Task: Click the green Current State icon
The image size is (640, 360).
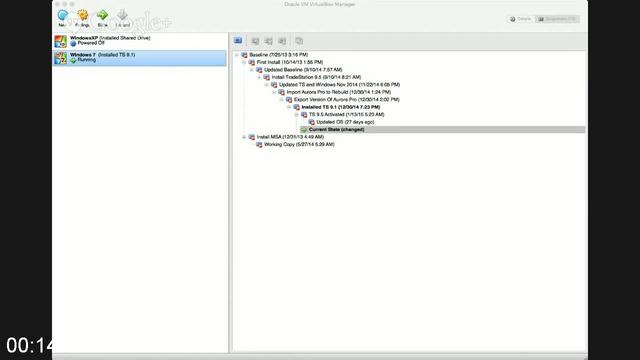Action: pyautogui.click(x=304, y=130)
